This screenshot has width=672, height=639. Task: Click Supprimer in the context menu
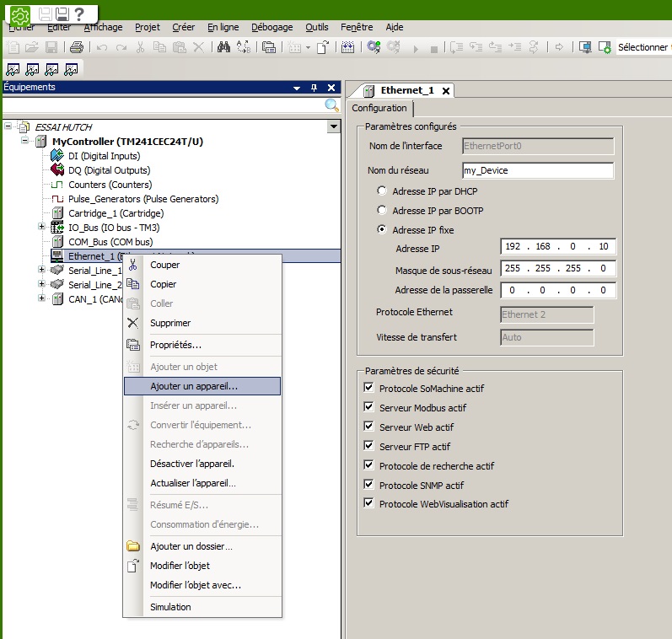click(170, 323)
